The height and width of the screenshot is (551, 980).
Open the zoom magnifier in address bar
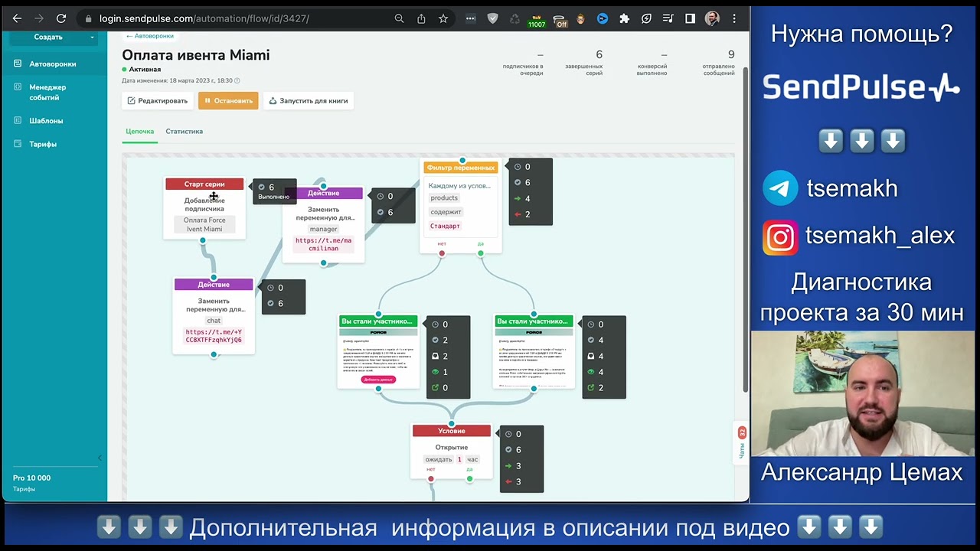[399, 18]
